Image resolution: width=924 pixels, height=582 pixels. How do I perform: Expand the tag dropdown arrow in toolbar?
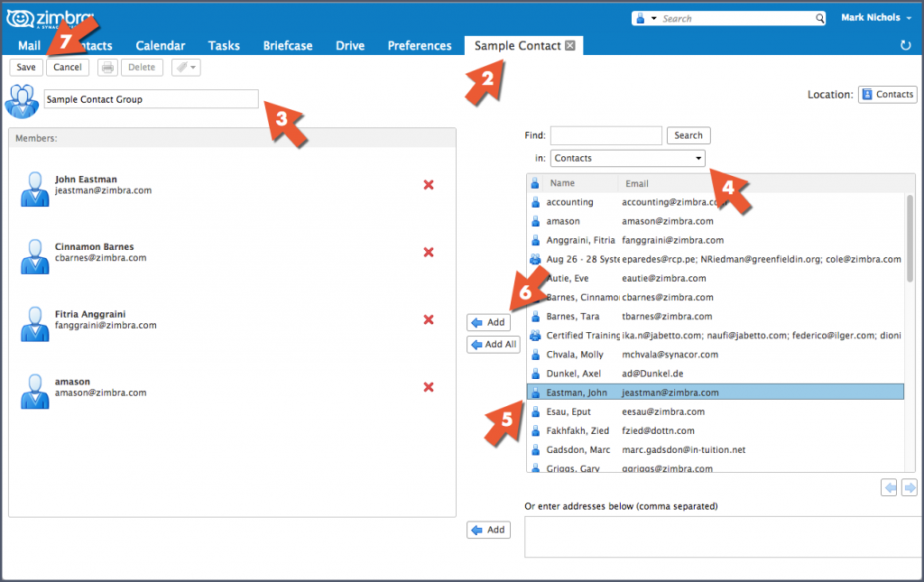click(x=195, y=67)
